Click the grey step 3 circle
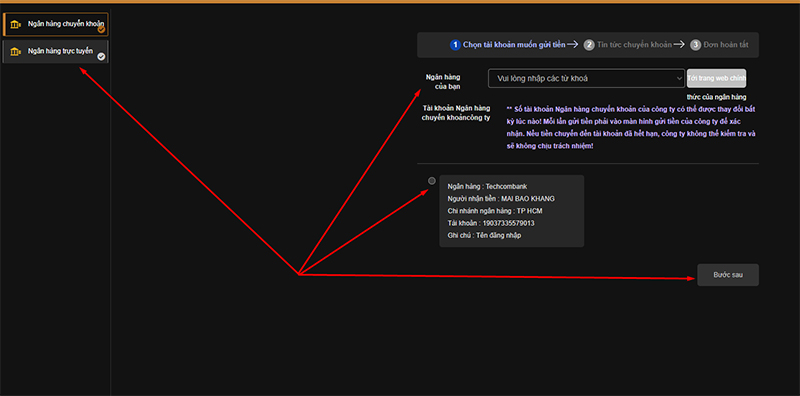800x396 pixels. pos(695,45)
